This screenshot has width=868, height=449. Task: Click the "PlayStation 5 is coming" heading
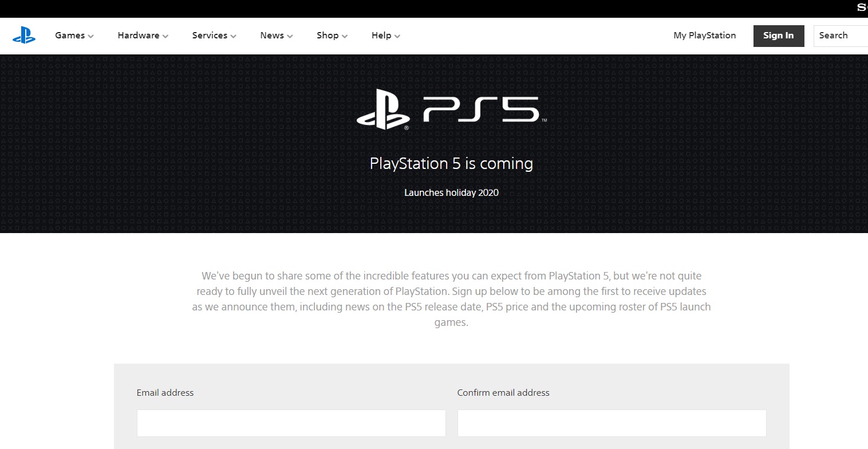tap(451, 164)
